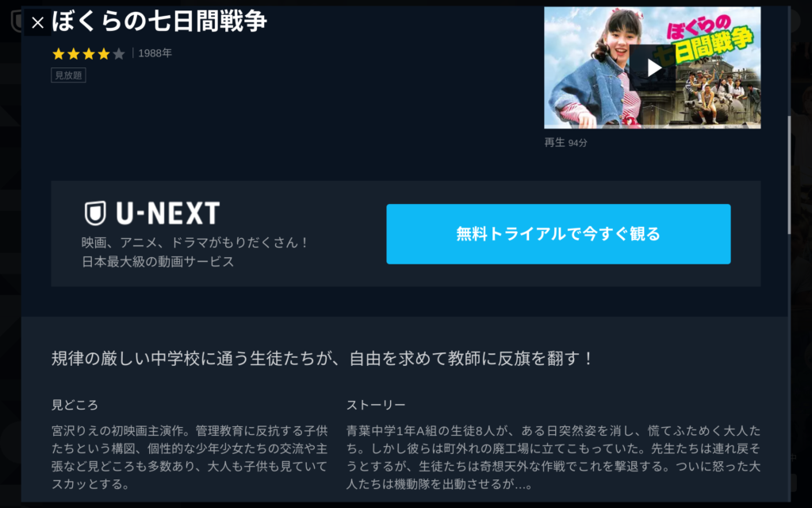Click the U-NEXT wordmark text

pyautogui.click(x=168, y=213)
